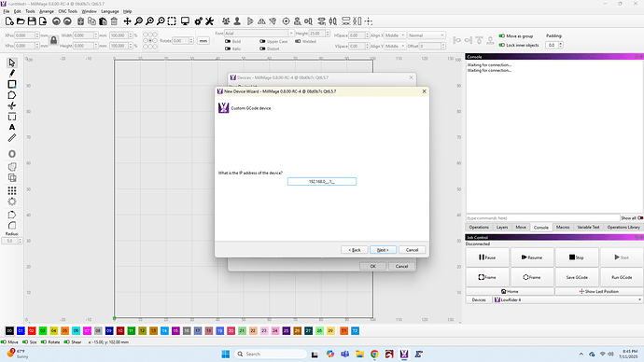This screenshot has height=362, width=644.
Task: Select the Text tool
Action: (x=12, y=127)
